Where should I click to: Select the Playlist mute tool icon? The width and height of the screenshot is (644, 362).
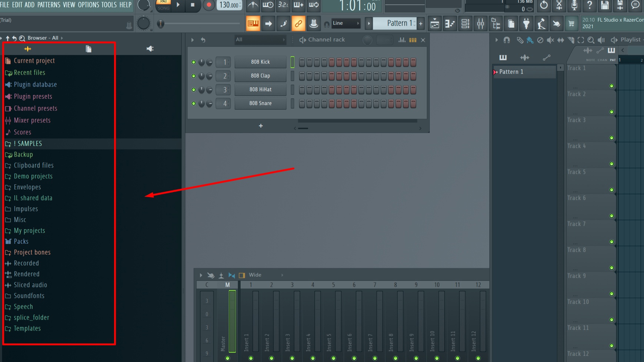pyautogui.click(x=550, y=40)
